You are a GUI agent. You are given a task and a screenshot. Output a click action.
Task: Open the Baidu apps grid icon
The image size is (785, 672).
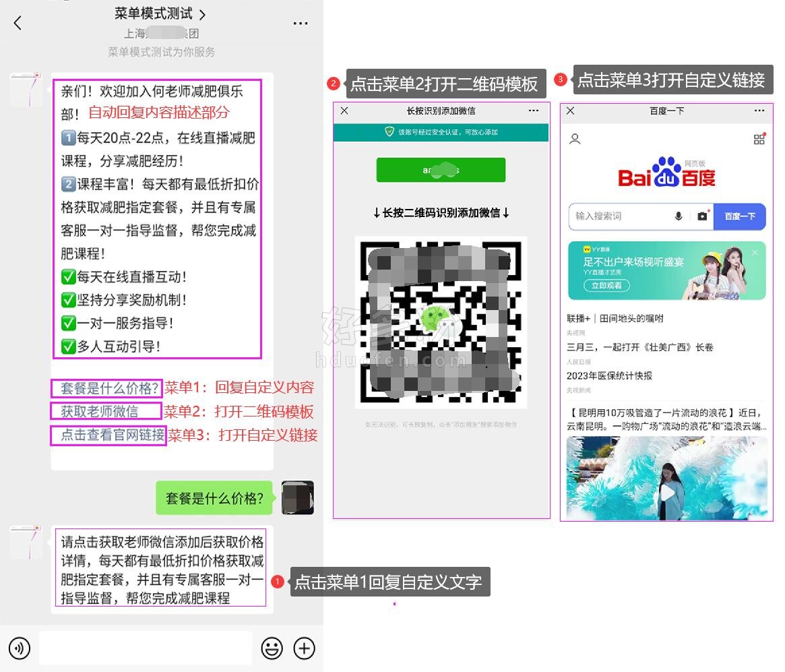(759, 139)
